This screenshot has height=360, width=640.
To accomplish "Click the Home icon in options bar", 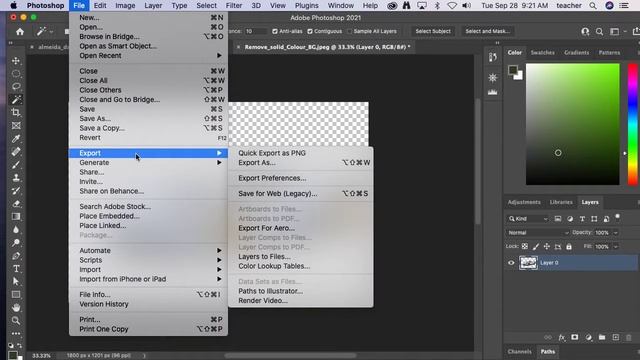I will (20, 31).
